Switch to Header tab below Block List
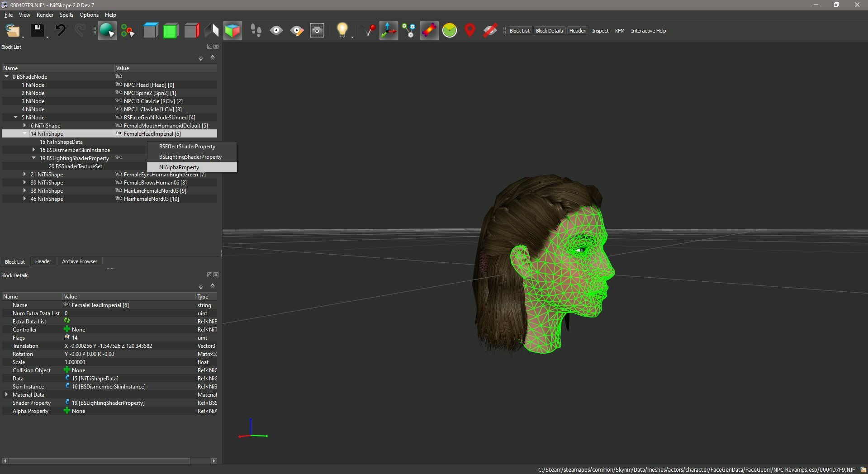868x474 pixels. click(x=43, y=261)
